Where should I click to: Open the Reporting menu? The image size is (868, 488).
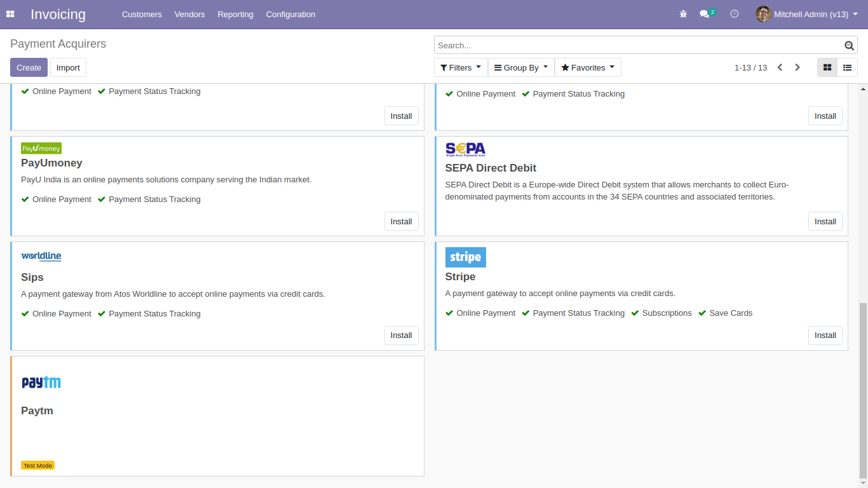235,14
